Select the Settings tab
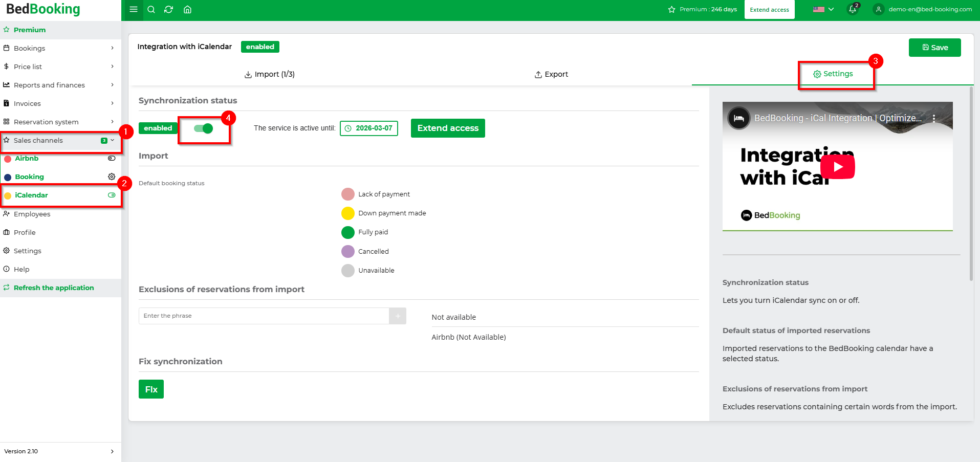 [833, 74]
